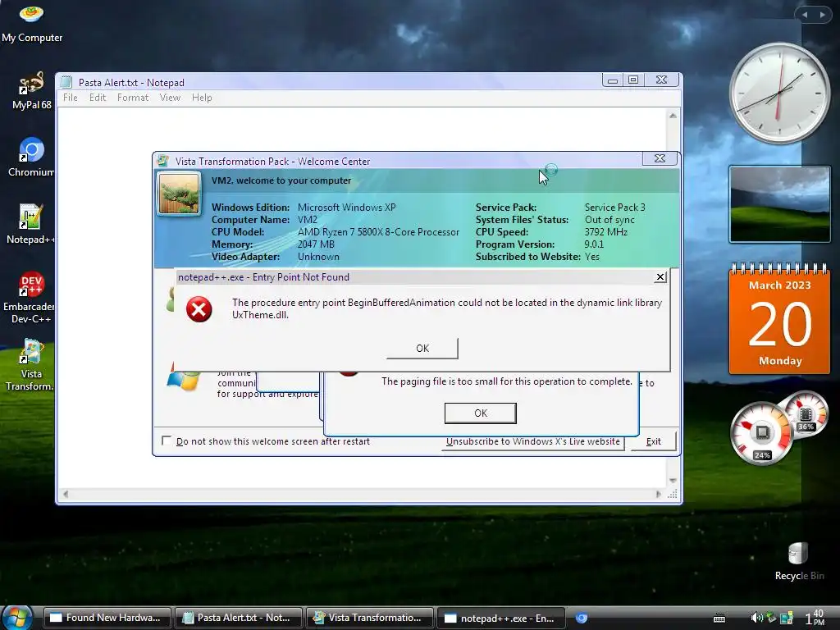
Task: Tick 'Do not show this welcome screen' checkbox
Action: point(167,441)
